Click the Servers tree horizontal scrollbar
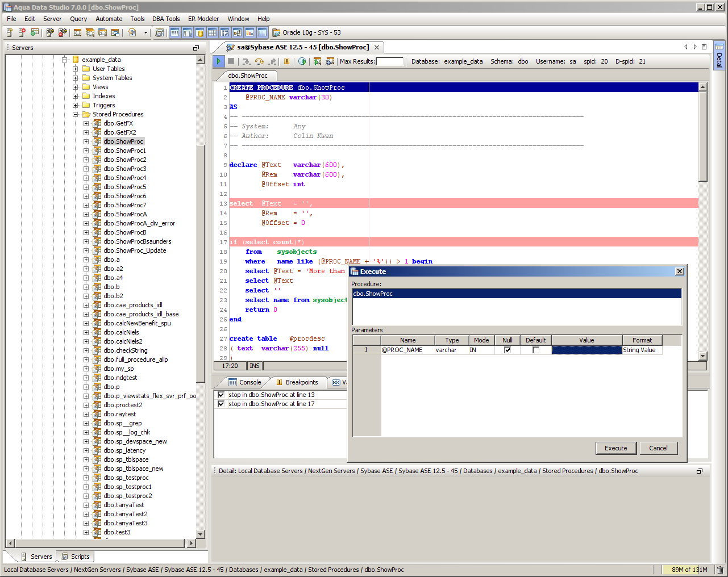Viewport: 728px width, 577px height. click(x=101, y=543)
